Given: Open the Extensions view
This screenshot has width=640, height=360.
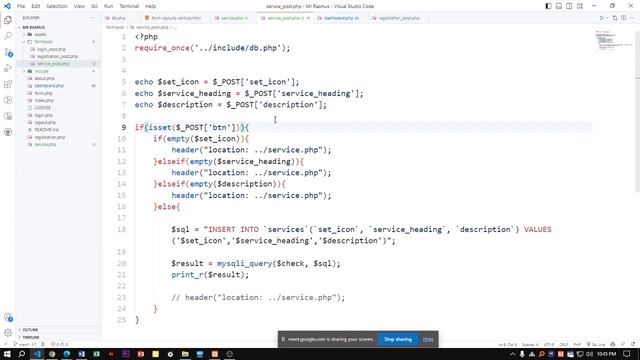Looking at the screenshot, I should click(x=8, y=84).
